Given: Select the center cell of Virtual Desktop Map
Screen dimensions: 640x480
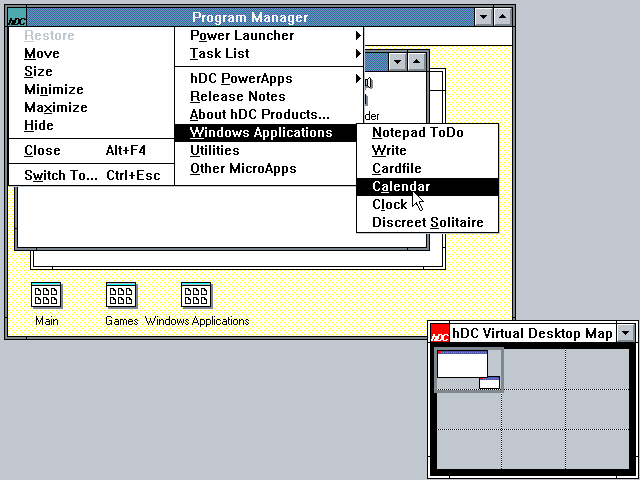Looking at the screenshot, I should (x=533, y=409).
